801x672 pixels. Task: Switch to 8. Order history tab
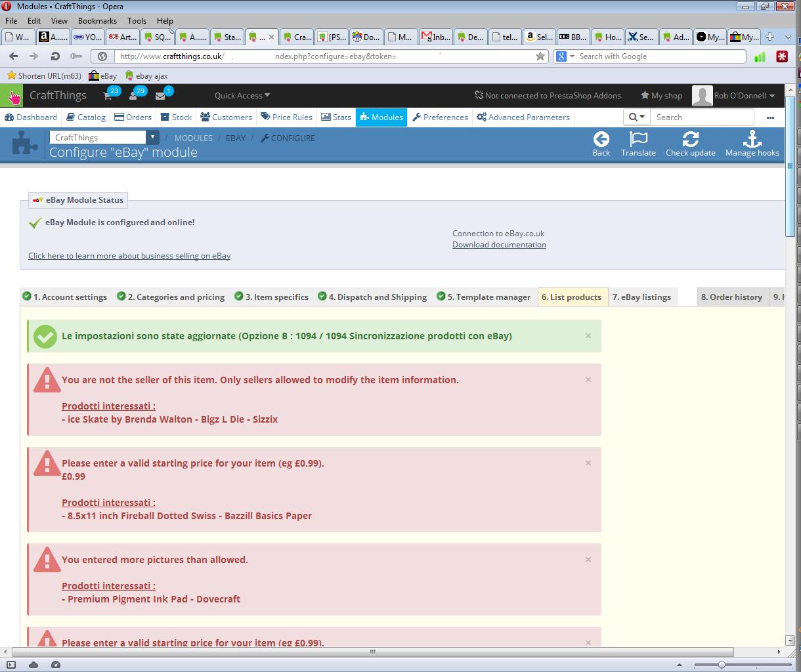(x=731, y=297)
